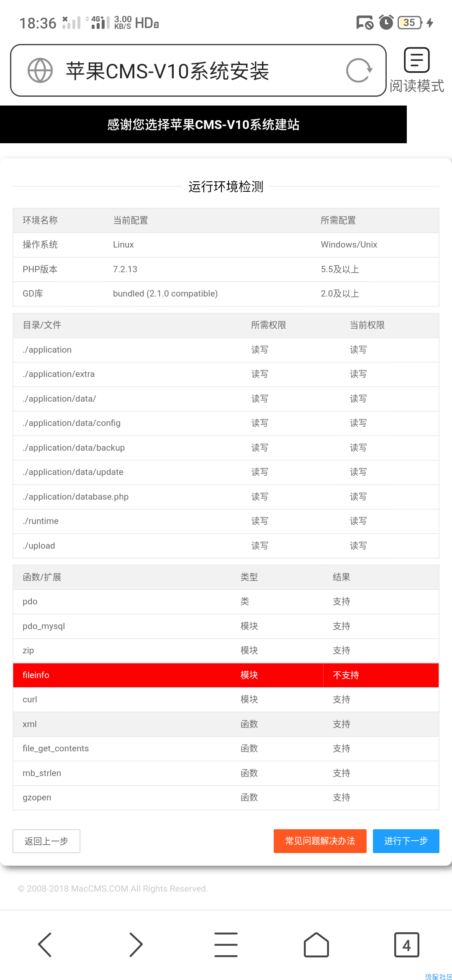Click the red fileinfo extension name
Image resolution: width=452 pixels, height=980 pixels.
(x=36, y=675)
